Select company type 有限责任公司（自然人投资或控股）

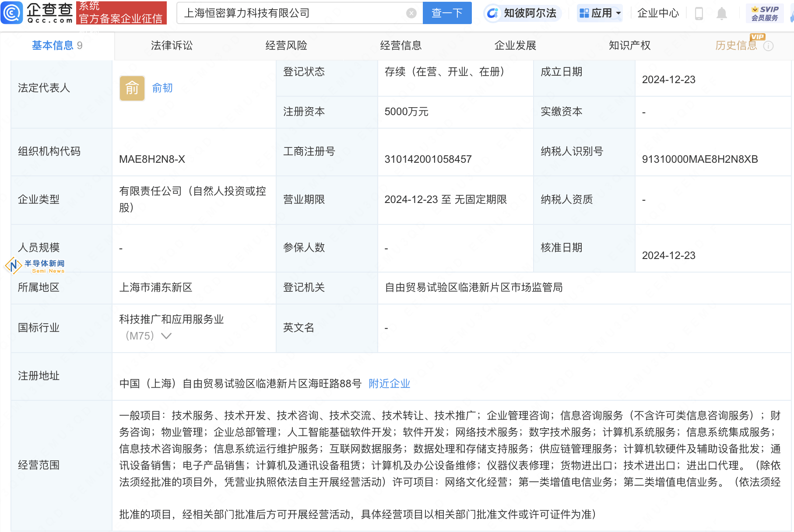(x=193, y=199)
